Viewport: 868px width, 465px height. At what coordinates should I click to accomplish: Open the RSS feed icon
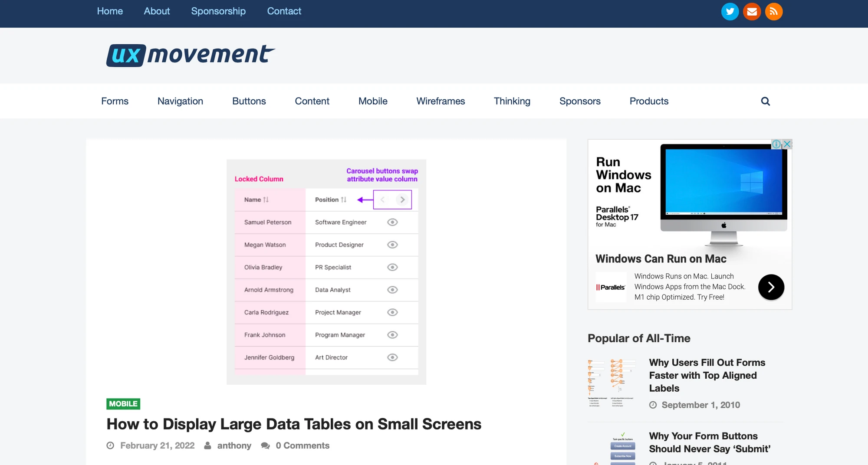pos(774,11)
